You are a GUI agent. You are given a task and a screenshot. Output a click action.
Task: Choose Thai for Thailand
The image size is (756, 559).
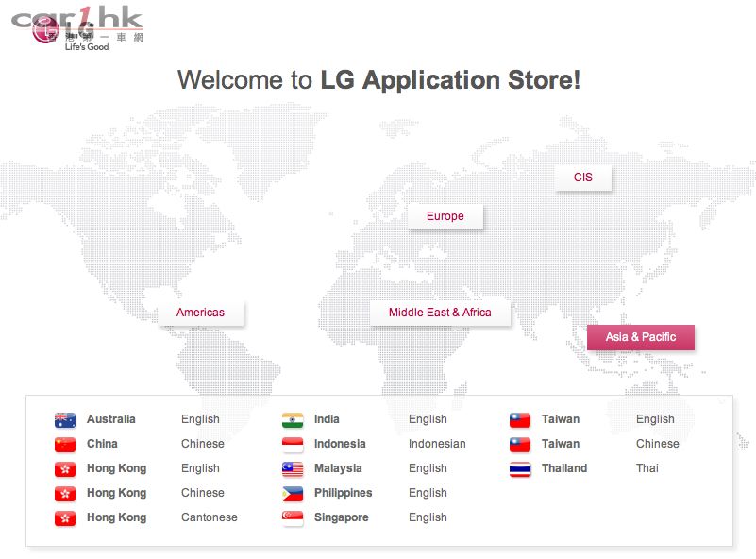647,468
